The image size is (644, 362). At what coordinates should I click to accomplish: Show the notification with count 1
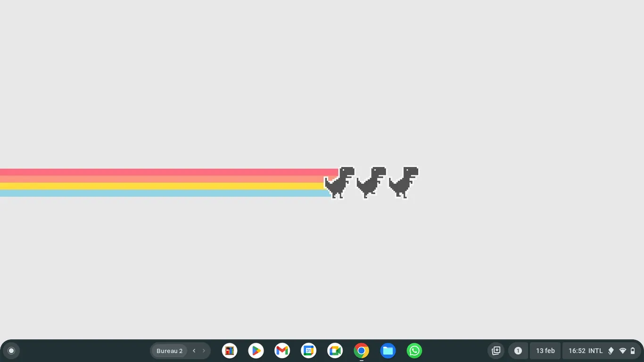[518, 351]
